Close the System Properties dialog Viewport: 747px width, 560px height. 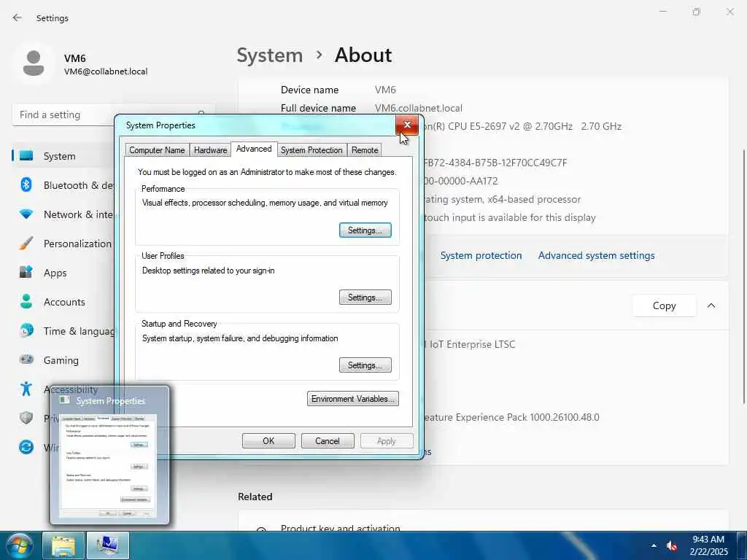(407, 125)
